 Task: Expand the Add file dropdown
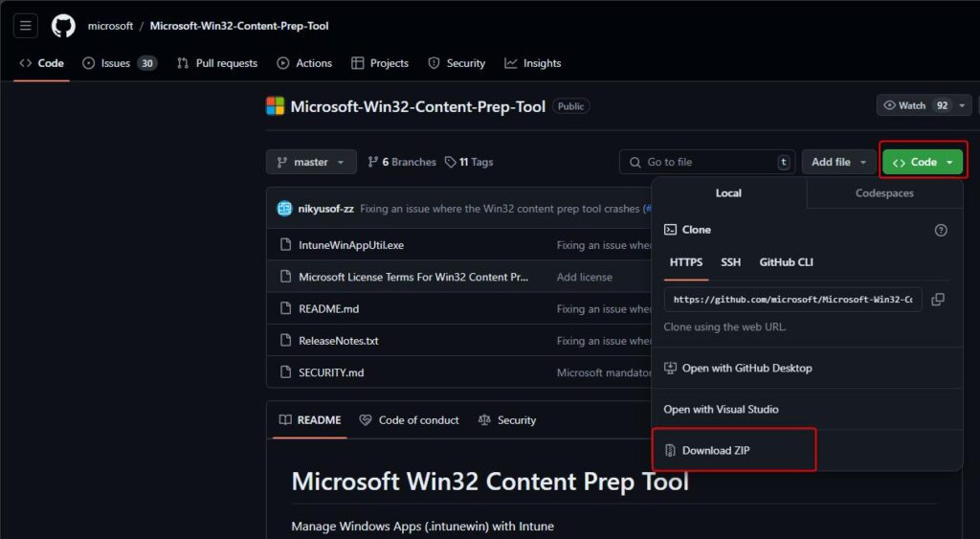838,162
